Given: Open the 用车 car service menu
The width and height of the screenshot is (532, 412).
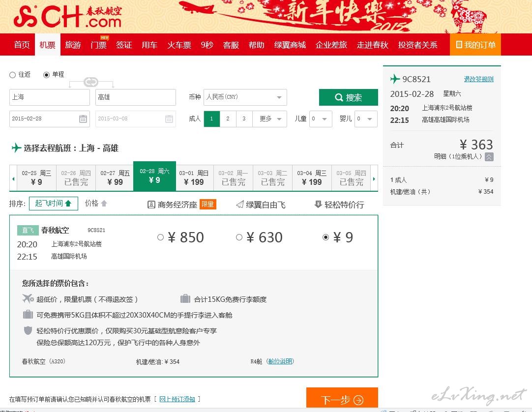Looking at the screenshot, I should click(149, 45).
